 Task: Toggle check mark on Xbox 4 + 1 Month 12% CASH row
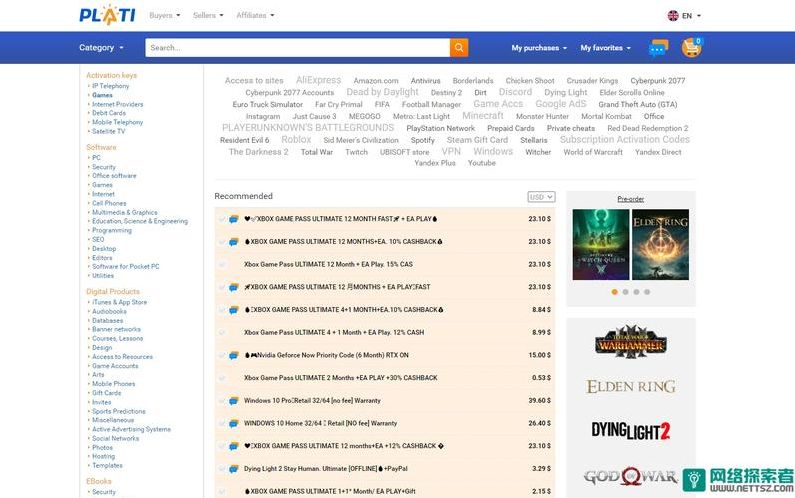[x=222, y=333]
